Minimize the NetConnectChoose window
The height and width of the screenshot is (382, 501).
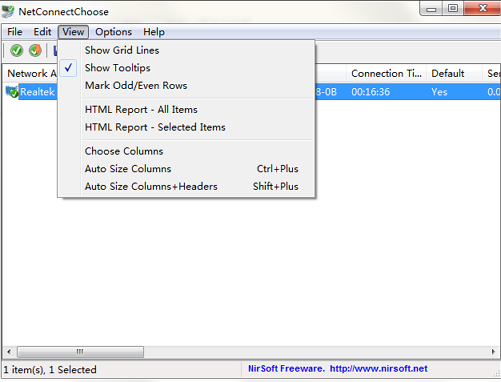[x=431, y=9]
